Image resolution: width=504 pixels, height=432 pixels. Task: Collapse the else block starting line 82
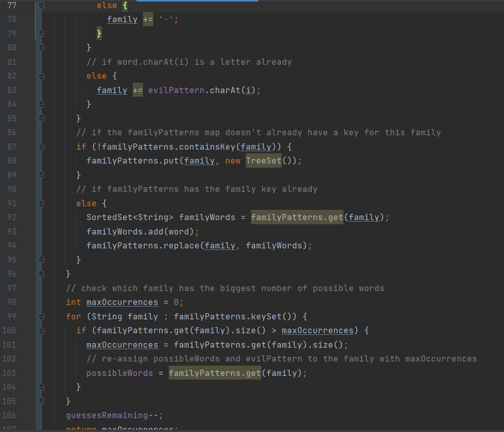point(42,76)
